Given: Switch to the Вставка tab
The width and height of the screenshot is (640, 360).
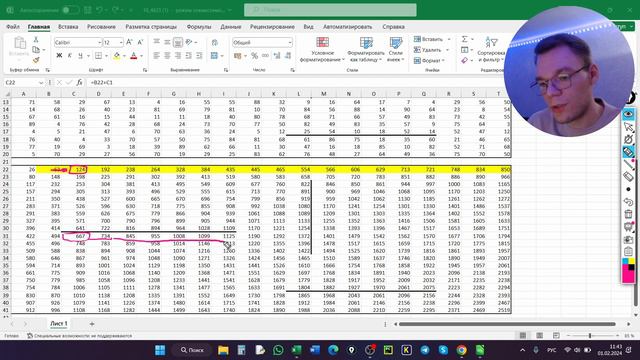Looking at the screenshot, I should 68,27.
